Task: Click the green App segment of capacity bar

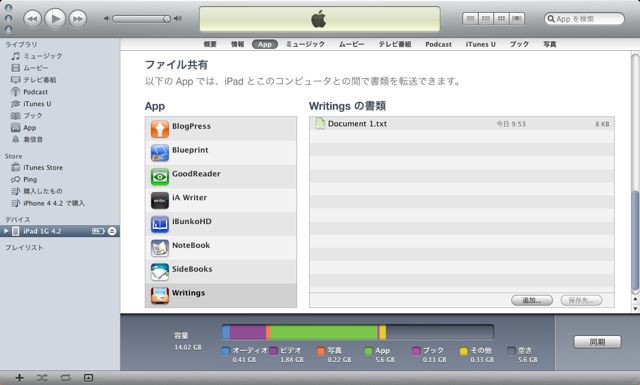Action: coord(323,332)
